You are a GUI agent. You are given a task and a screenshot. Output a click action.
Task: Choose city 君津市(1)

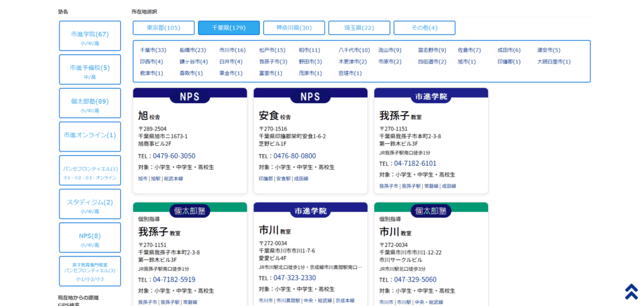click(x=152, y=74)
